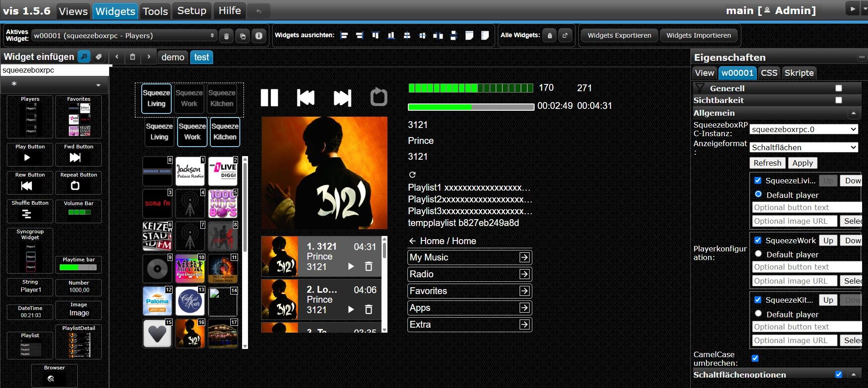Play track 1. 3121 from the playlist
The height and width of the screenshot is (388, 868).
351,266
